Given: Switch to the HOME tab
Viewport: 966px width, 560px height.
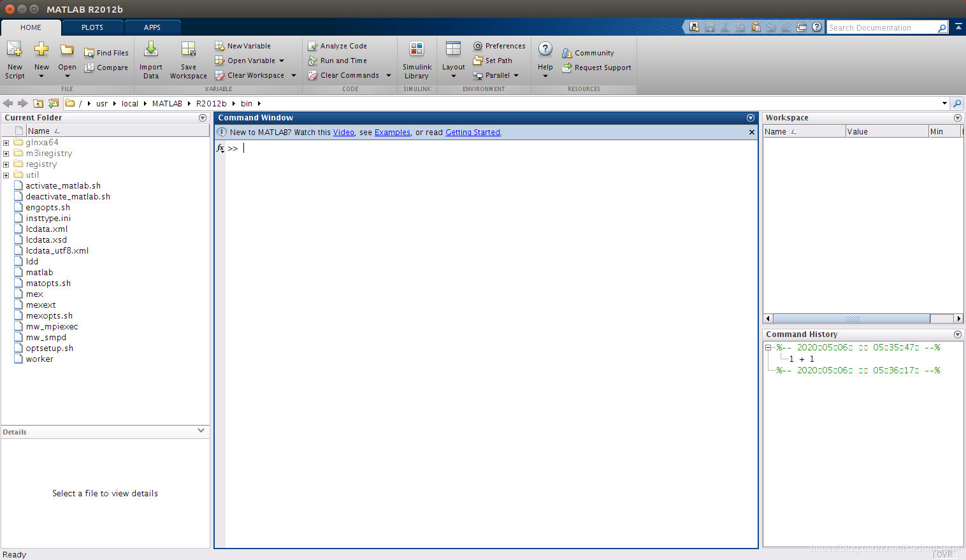Looking at the screenshot, I should click(31, 27).
